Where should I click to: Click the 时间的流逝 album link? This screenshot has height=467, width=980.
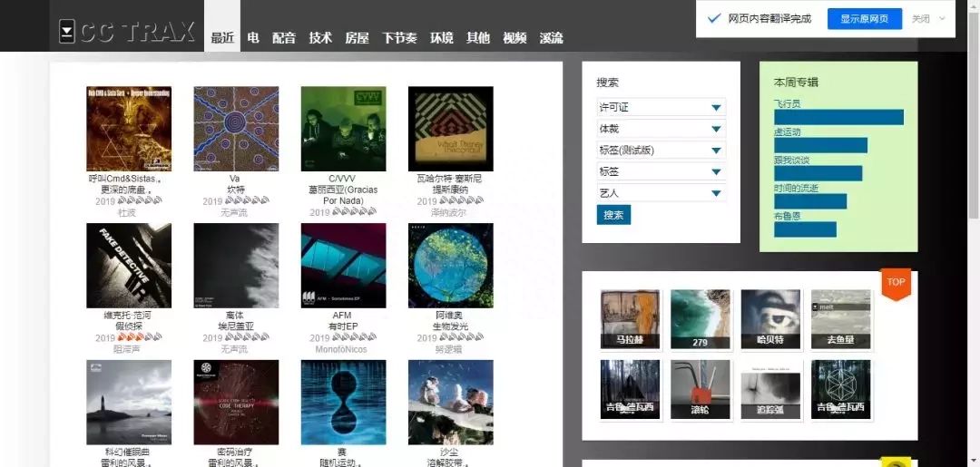tap(797, 188)
